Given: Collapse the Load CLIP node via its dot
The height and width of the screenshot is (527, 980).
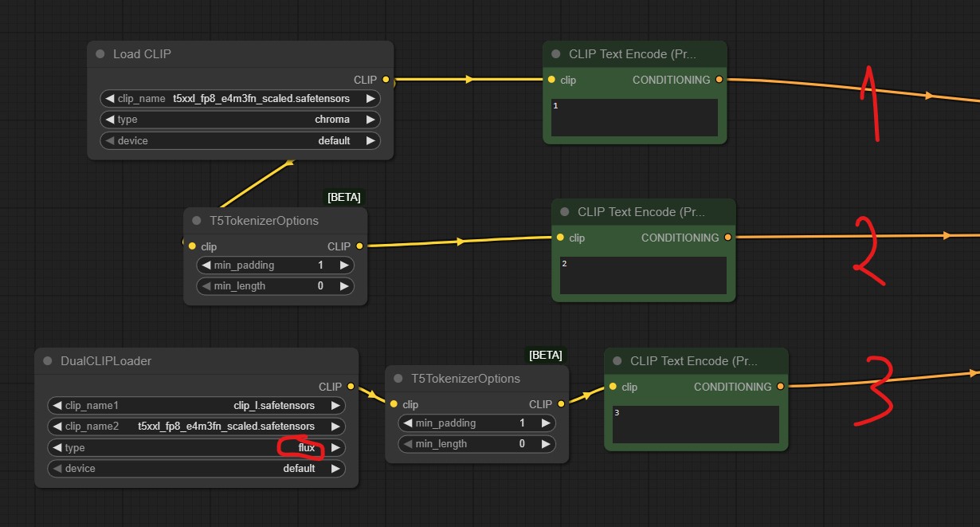Looking at the screenshot, I should [100, 54].
